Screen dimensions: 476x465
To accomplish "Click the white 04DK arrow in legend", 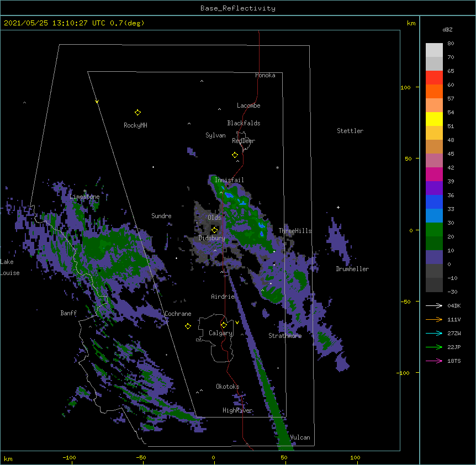I will tap(434, 305).
